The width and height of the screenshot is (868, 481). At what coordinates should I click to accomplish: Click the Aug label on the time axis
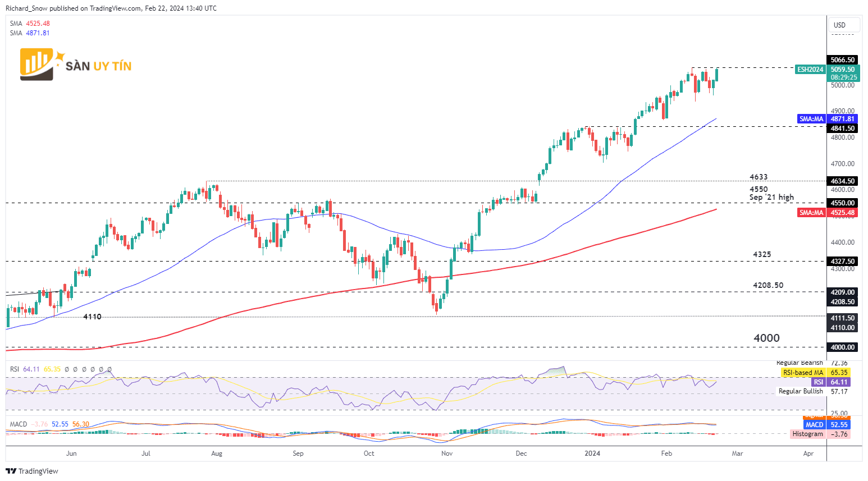(217, 453)
